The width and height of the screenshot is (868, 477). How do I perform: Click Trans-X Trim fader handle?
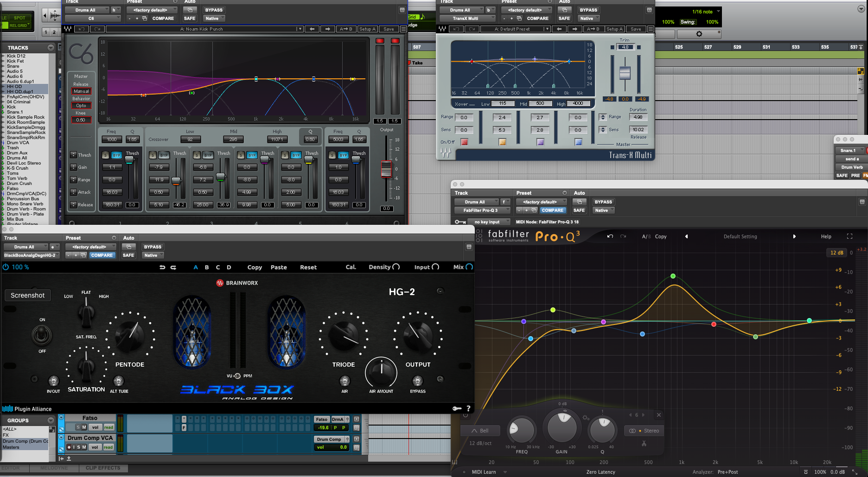[625, 73]
